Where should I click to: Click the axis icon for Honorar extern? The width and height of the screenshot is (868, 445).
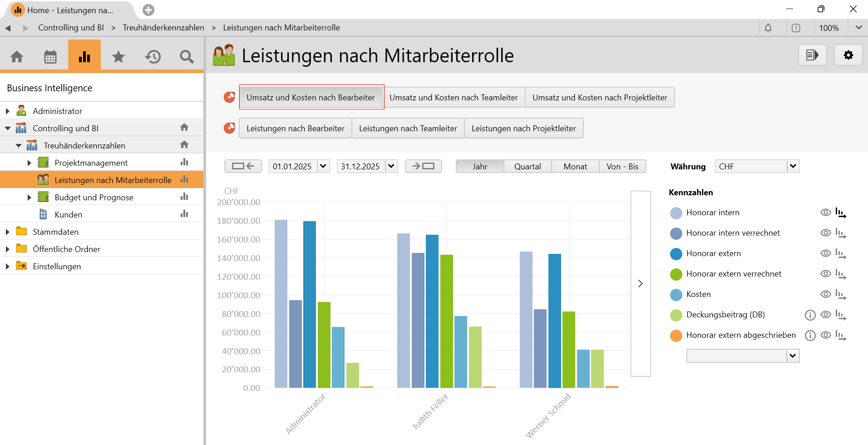coord(840,254)
